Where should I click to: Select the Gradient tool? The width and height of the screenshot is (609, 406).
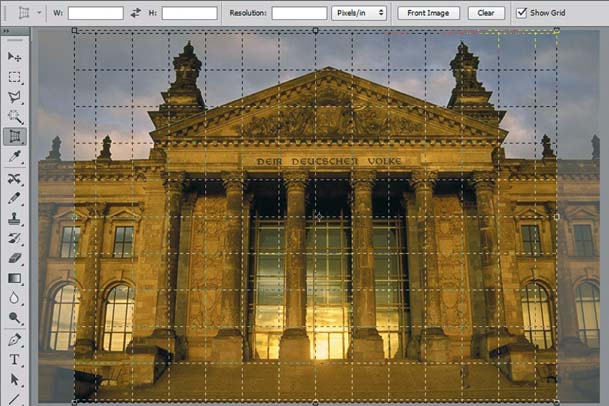pos(14,278)
